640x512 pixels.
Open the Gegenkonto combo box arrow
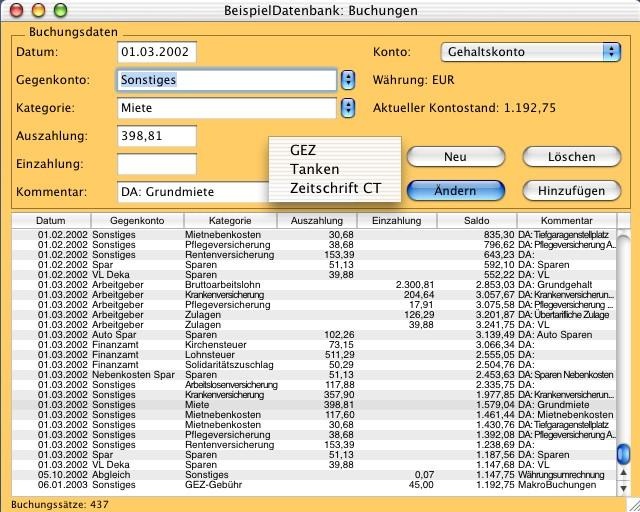tap(348, 80)
